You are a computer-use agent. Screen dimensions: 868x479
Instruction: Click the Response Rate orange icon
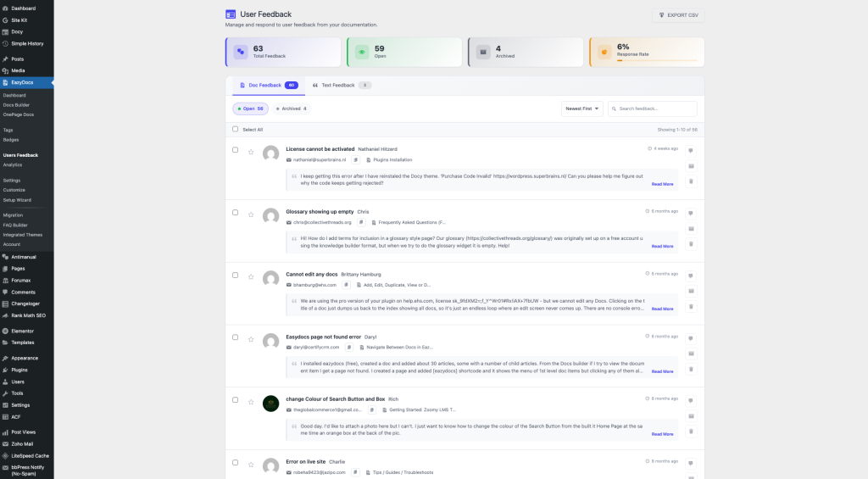tap(604, 52)
